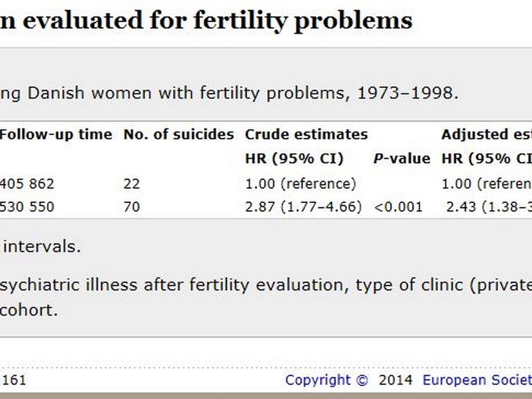This screenshot has width=532, height=399.
Task: Click the page heading about fertility problems
Action: (206, 21)
